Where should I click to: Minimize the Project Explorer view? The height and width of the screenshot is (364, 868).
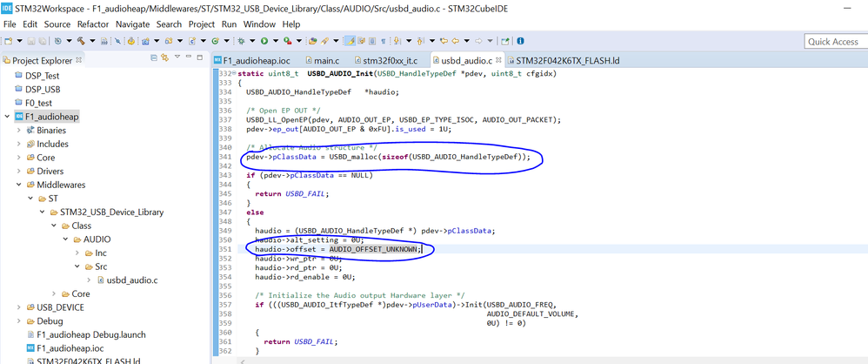pyautogui.click(x=190, y=57)
